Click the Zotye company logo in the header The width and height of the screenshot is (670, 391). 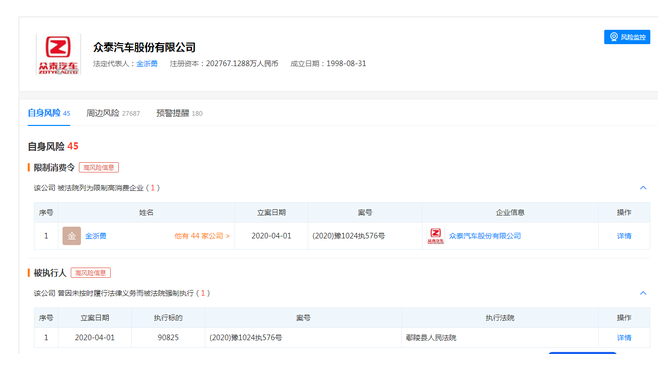coord(58,55)
